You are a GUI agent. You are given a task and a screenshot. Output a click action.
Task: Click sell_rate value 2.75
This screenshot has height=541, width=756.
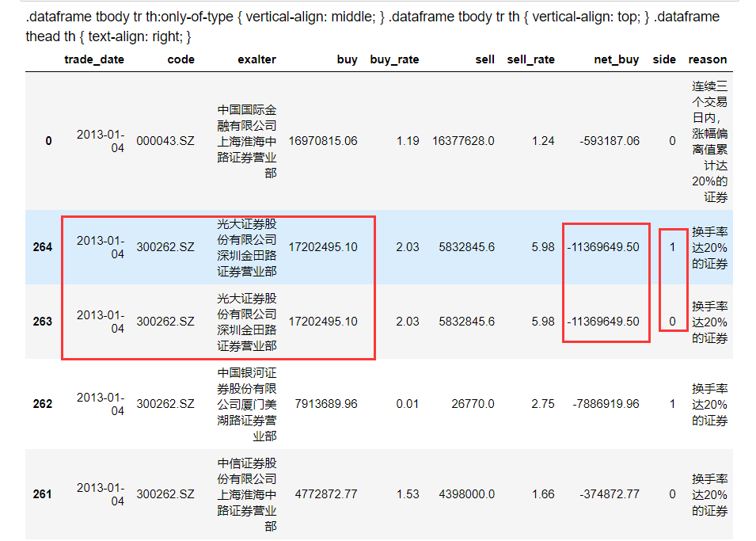543,404
